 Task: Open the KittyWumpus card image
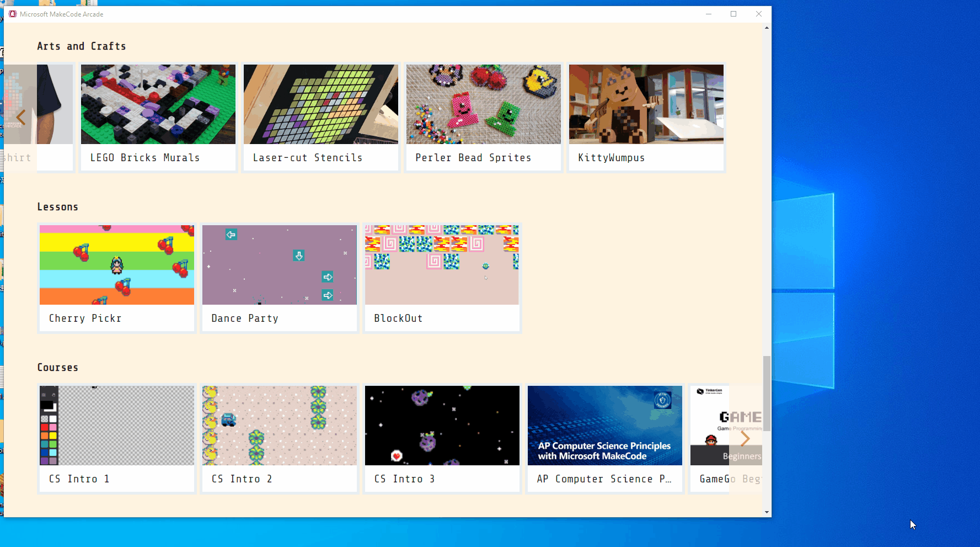(x=646, y=104)
